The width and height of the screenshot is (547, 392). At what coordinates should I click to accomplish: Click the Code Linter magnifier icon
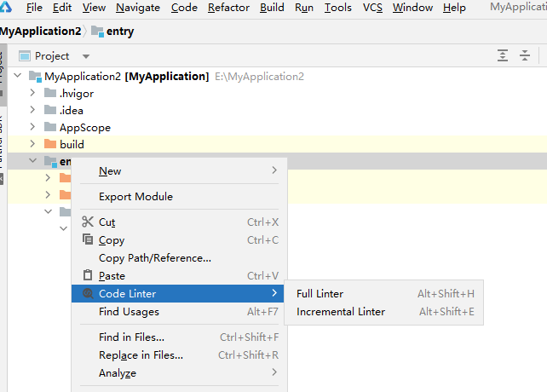click(88, 293)
